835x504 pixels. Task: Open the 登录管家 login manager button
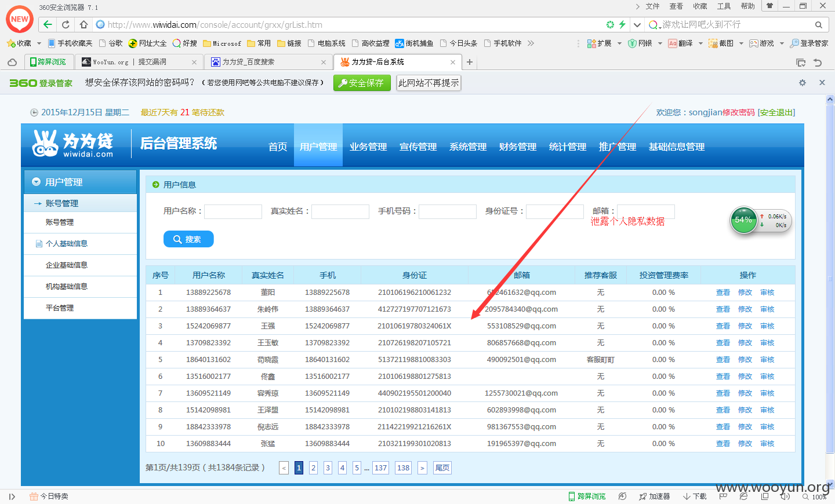[x=809, y=43]
